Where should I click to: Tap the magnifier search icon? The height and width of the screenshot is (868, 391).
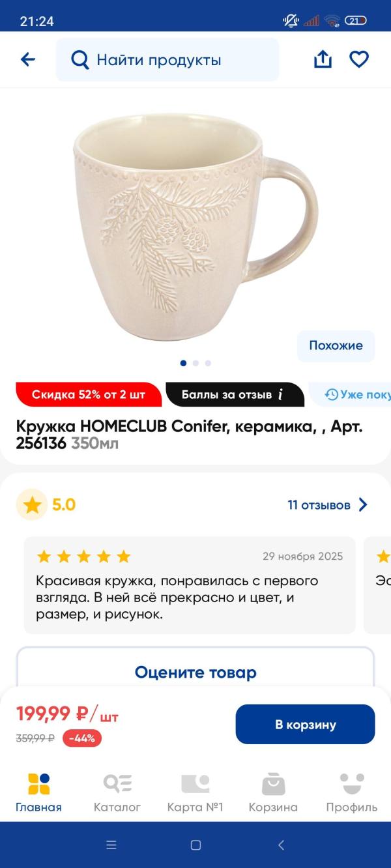tap(80, 60)
